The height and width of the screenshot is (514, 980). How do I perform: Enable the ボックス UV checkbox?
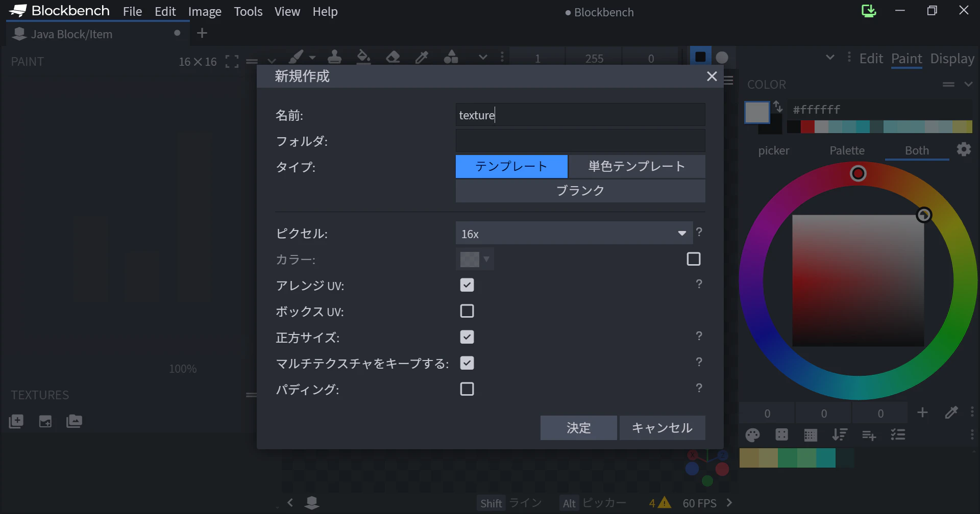tap(467, 311)
